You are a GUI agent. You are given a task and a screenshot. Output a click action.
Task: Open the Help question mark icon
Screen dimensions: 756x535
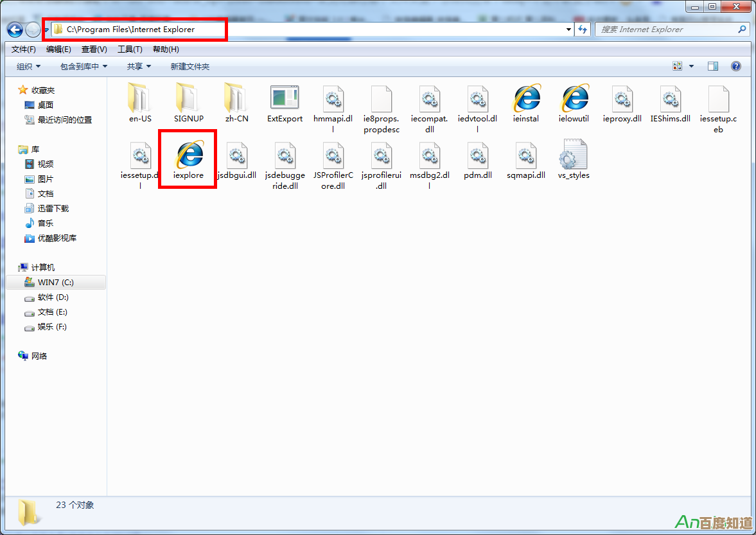736,66
